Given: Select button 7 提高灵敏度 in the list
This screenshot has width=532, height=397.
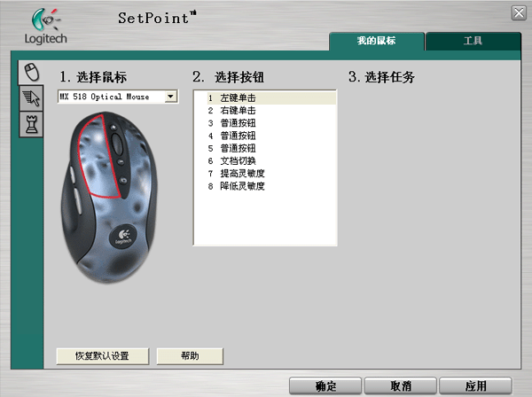Looking at the screenshot, I should pos(271,173).
